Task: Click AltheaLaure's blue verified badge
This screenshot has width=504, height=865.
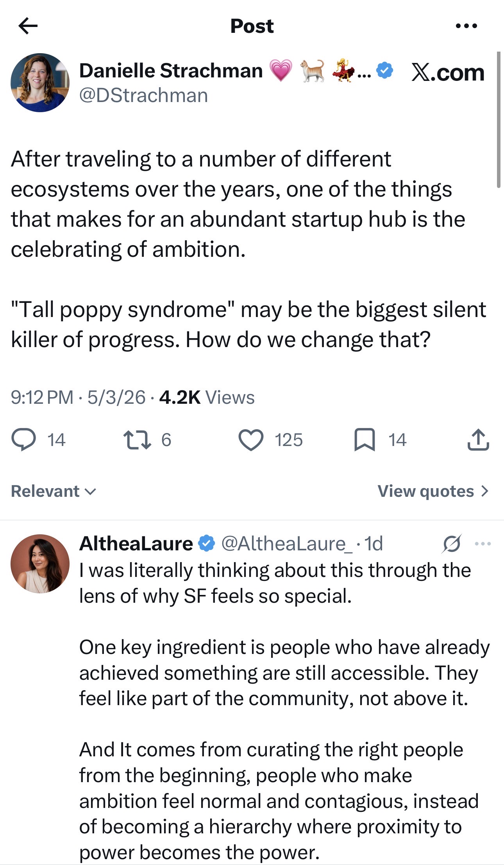Action: point(206,543)
